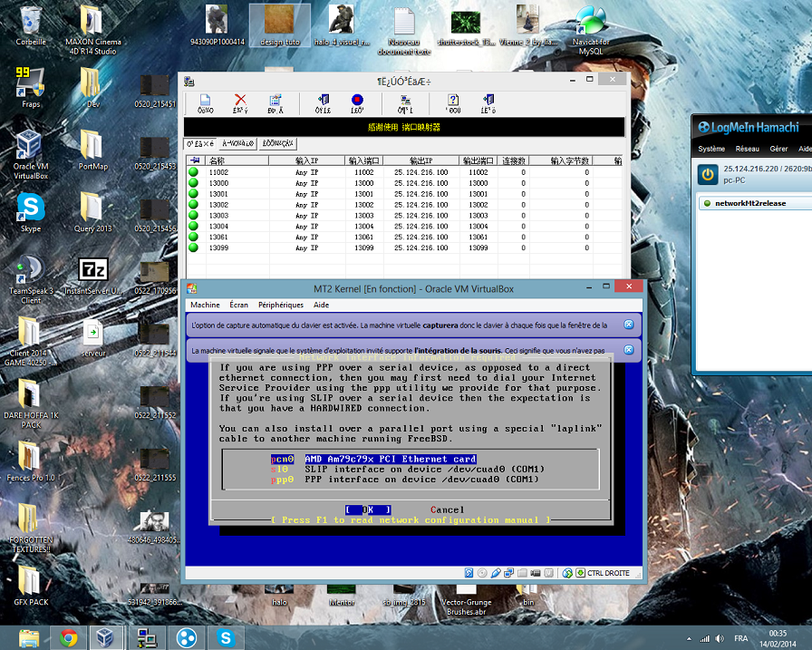Select the InstantServer 7z desktop file

coord(93,276)
